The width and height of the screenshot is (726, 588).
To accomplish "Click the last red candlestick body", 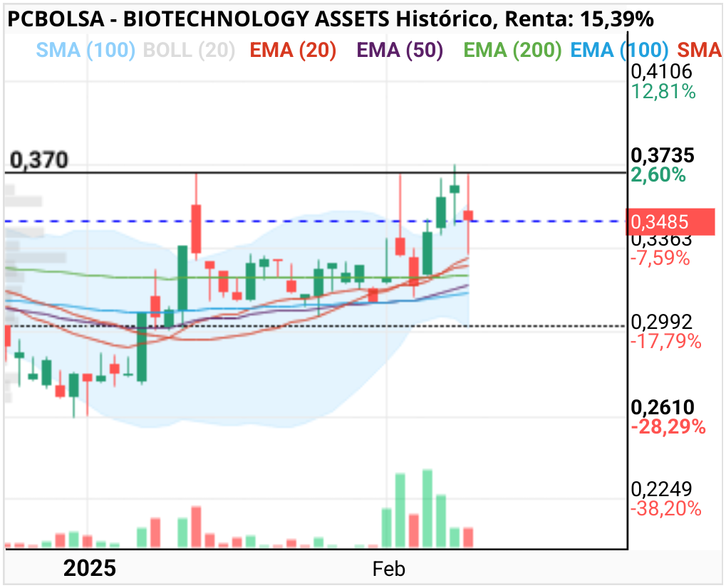I will 468,215.
